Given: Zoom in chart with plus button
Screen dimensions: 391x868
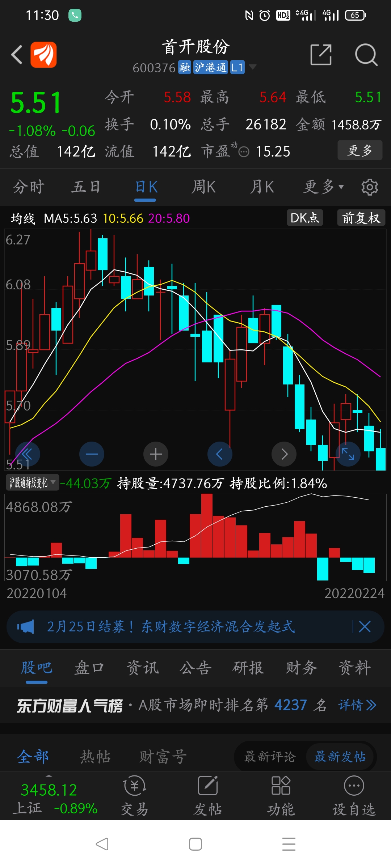Looking at the screenshot, I should click(x=156, y=454).
